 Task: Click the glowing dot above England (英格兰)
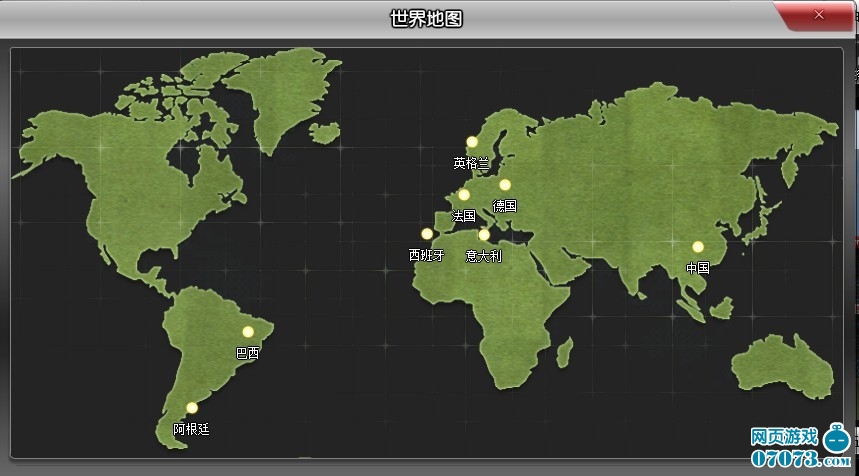(472, 142)
